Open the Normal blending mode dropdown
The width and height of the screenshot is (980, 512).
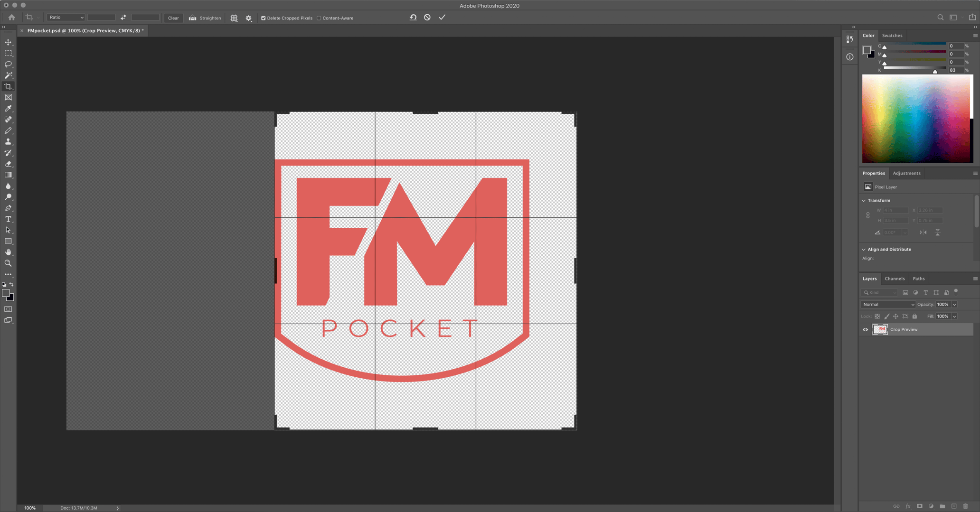(887, 304)
